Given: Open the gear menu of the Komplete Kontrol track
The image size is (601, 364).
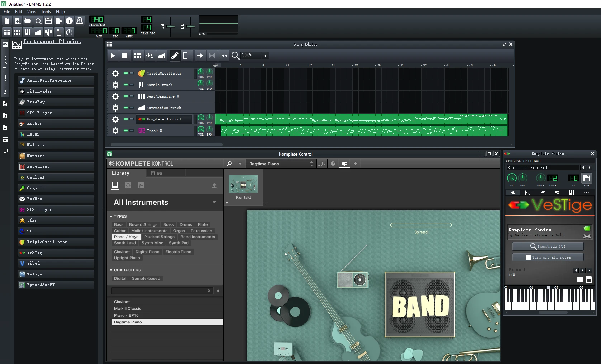Looking at the screenshot, I should tap(115, 119).
